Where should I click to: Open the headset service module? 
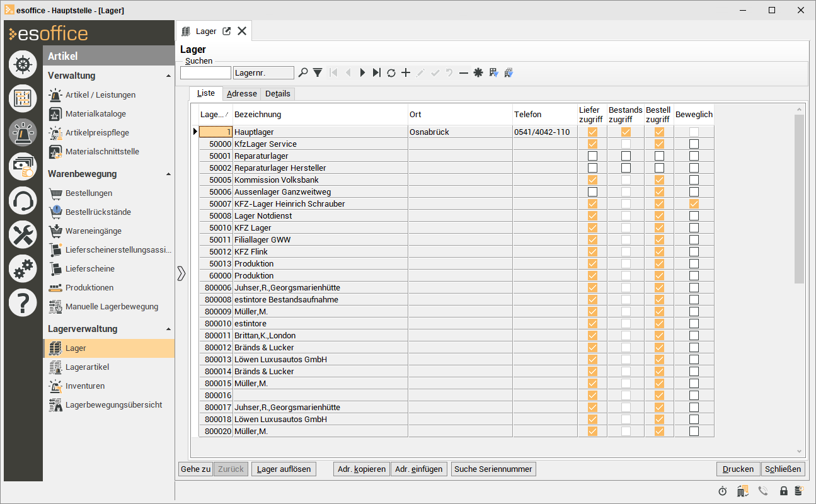coord(23,201)
